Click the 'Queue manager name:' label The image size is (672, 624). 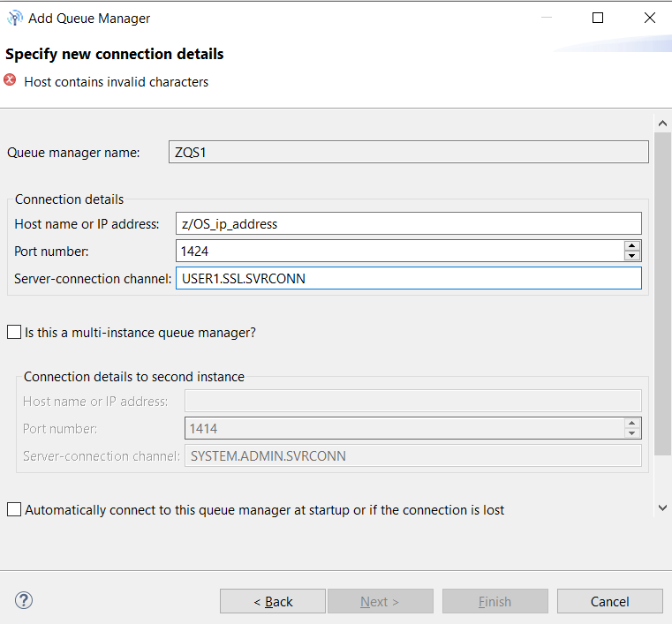coord(73,153)
